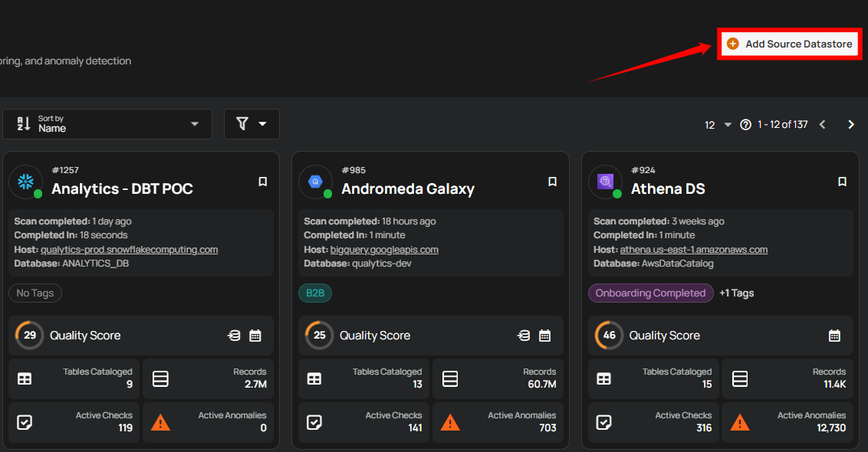This screenshot has height=452, width=868.
Task: Click the Records icon on Athena DS card
Action: (738, 378)
